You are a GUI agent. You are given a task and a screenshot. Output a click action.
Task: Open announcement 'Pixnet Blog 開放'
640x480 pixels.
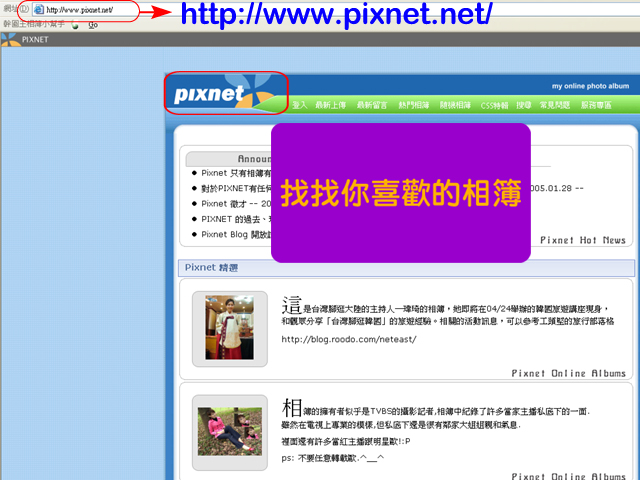point(236,234)
